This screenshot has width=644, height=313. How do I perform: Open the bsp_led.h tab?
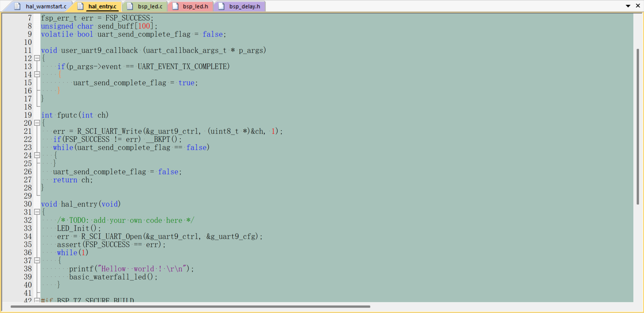191,6
